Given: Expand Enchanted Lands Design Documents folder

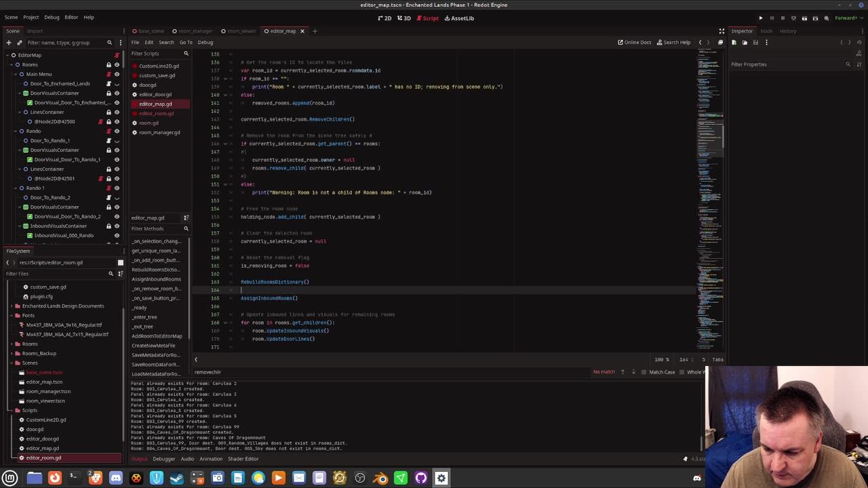Looking at the screenshot, I should (12, 306).
